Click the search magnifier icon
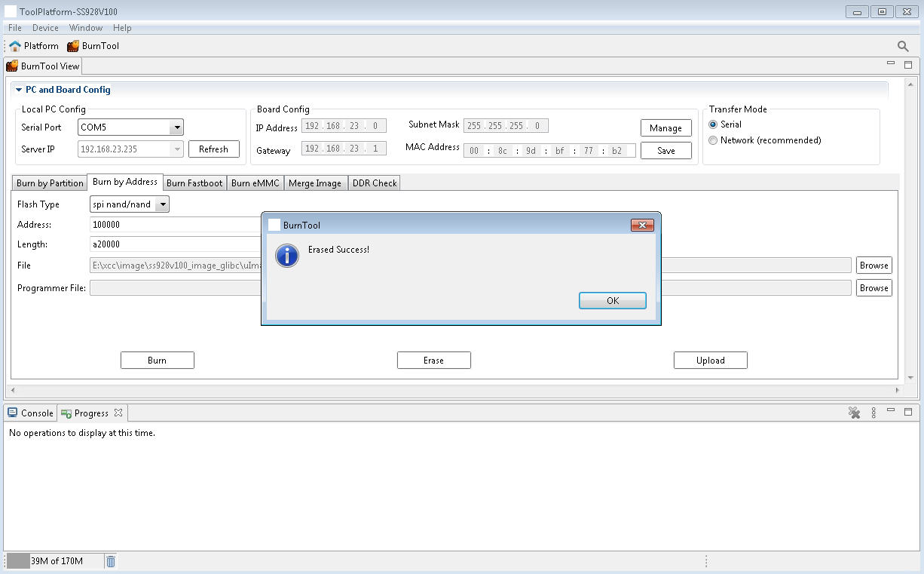The width and height of the screenshot is (924, 574). [x=903, y=46]
